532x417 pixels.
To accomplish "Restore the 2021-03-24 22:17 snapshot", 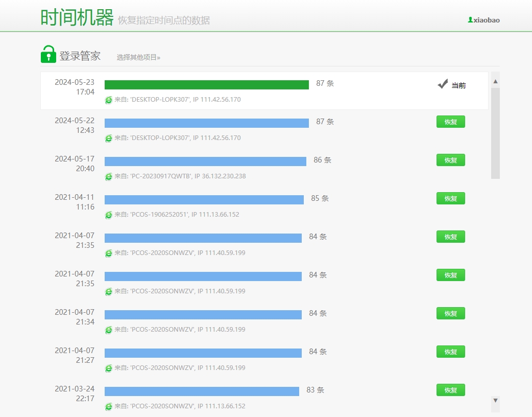I will [x=451, y=390].
